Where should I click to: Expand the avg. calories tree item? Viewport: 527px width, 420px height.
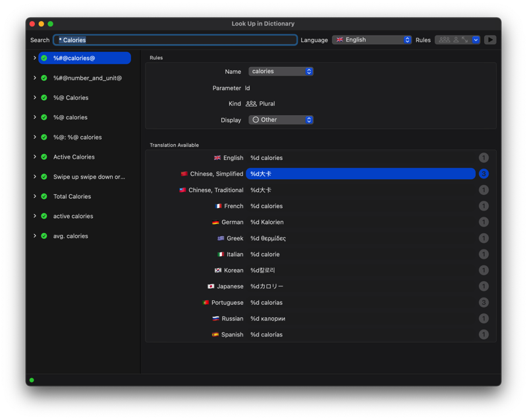(x=35, y=236)
